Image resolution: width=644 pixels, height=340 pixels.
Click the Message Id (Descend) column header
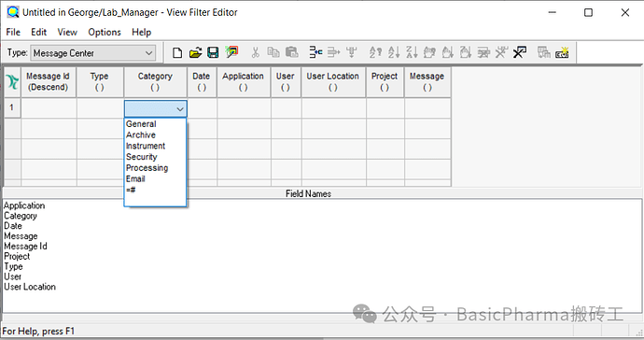coord(48,82)
